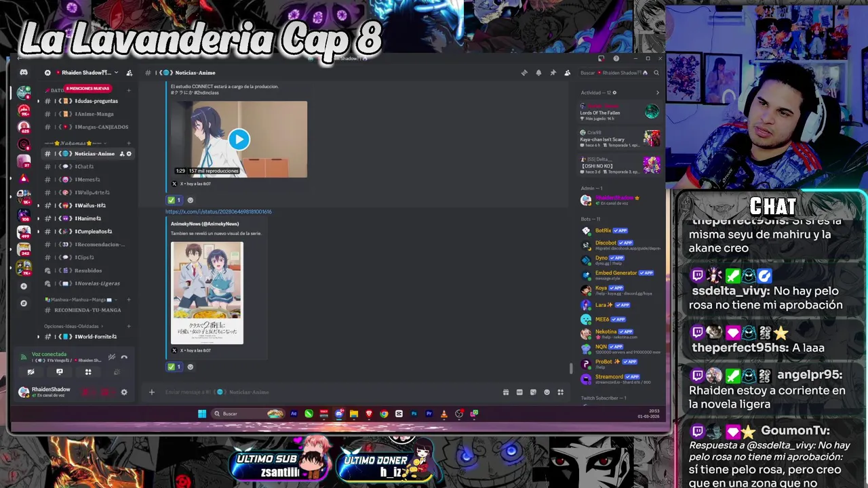868x488 pixels.
Task: Start the voice Activities launcher icon
Action: click(88, 371)
